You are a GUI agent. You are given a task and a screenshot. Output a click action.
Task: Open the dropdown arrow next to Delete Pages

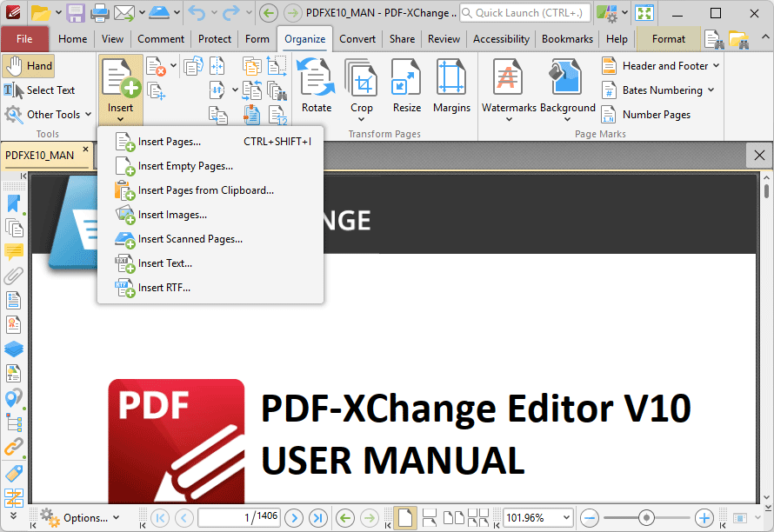coord(173,65)
